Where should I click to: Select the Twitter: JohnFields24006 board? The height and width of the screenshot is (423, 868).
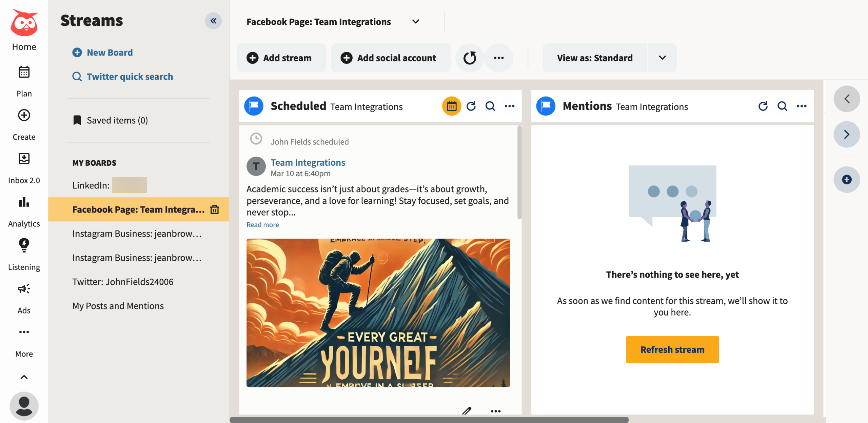[x=123, y=282]
